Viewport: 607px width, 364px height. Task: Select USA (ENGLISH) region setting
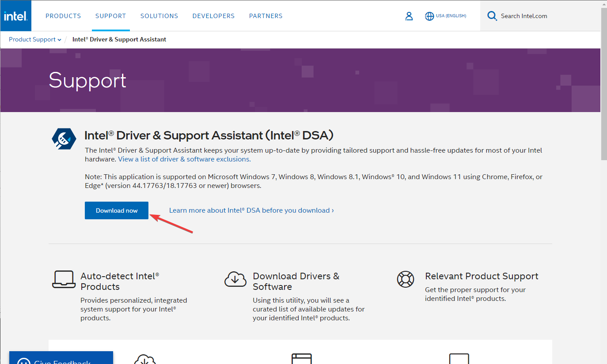451,16
